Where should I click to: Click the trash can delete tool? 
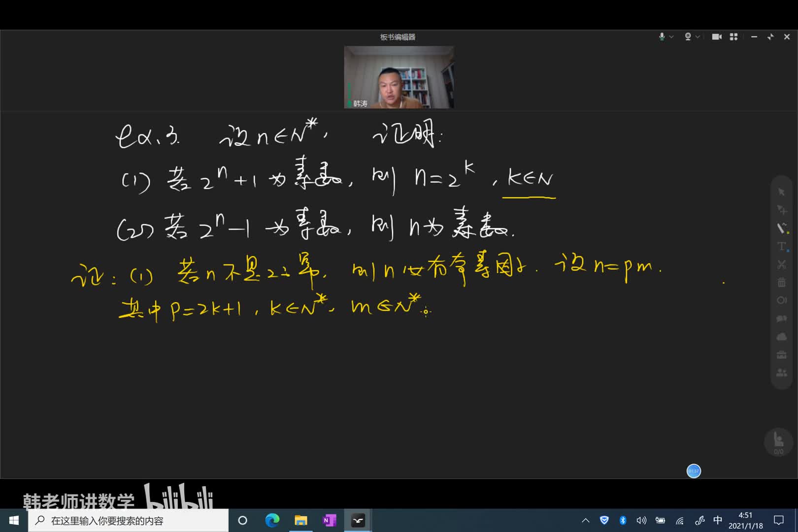[x=781, y=282]
